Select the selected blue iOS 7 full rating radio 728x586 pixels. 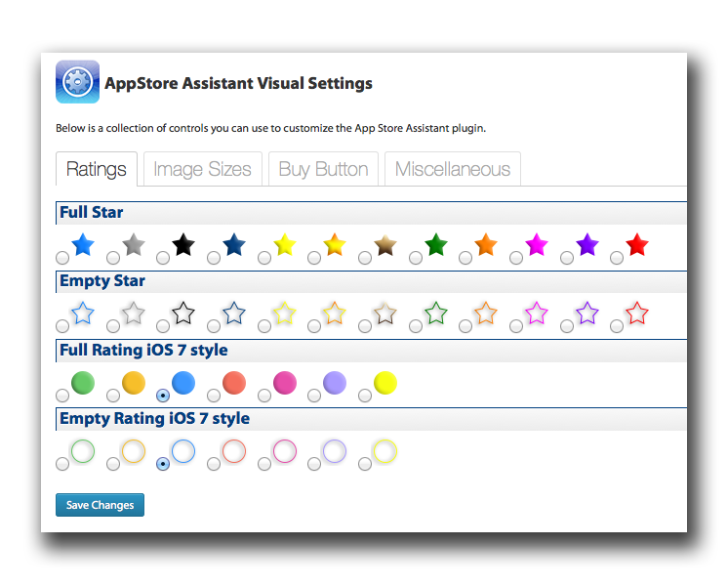tap(163, 396)
